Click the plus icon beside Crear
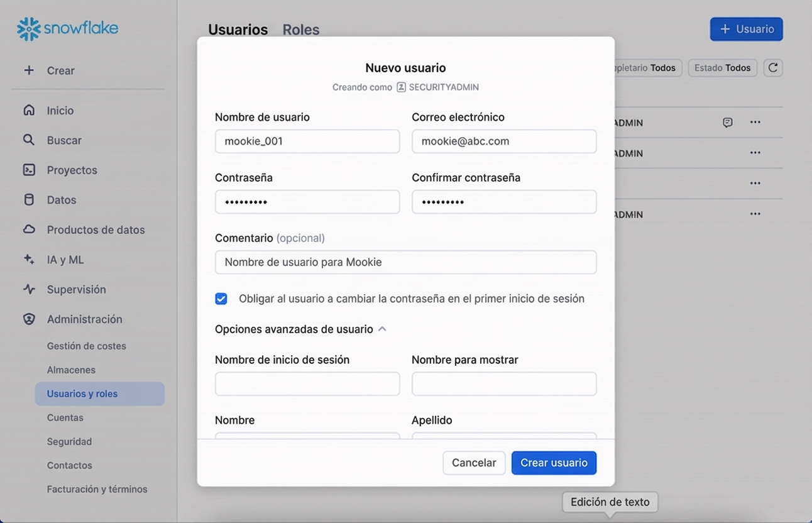Image resolution: width=812 pixels, height=523 pixels. tap(29, 70)
